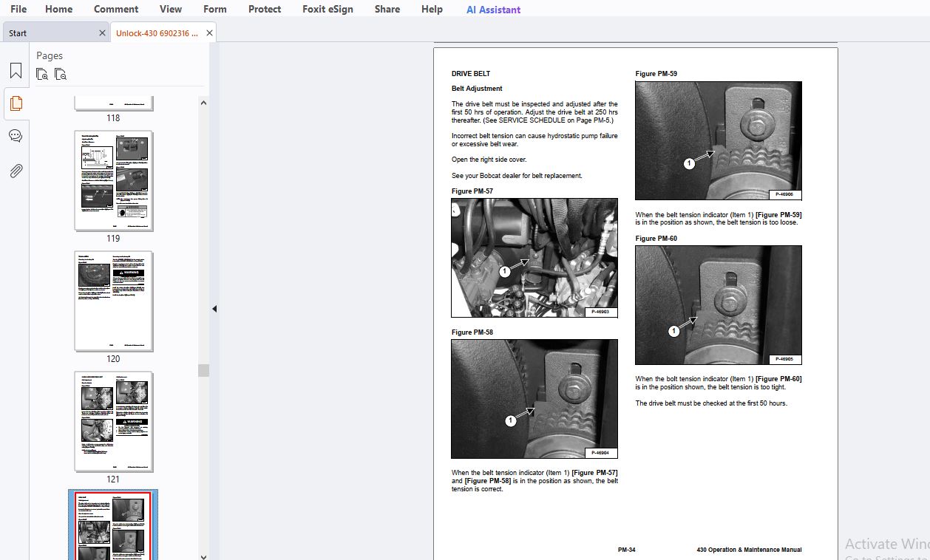930x560 pixels.
Task: Click the 'Open the right side cover.' line
Action: (489, 160)
